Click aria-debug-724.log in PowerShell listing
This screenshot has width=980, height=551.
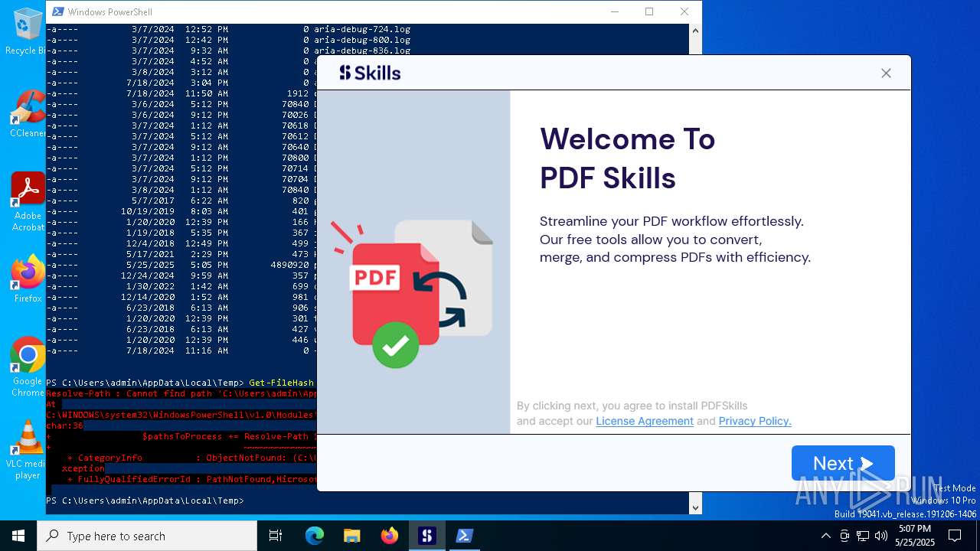pos(362,29)
